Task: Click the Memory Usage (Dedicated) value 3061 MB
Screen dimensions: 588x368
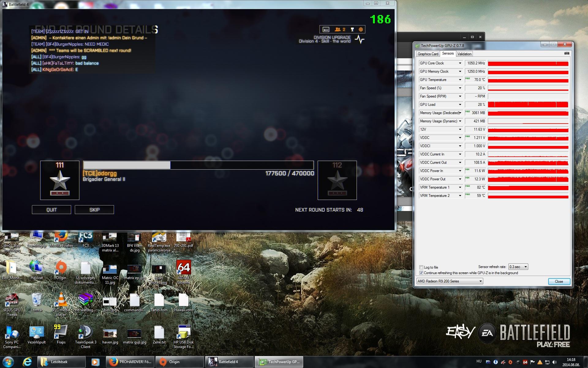Action: (475, 113)
